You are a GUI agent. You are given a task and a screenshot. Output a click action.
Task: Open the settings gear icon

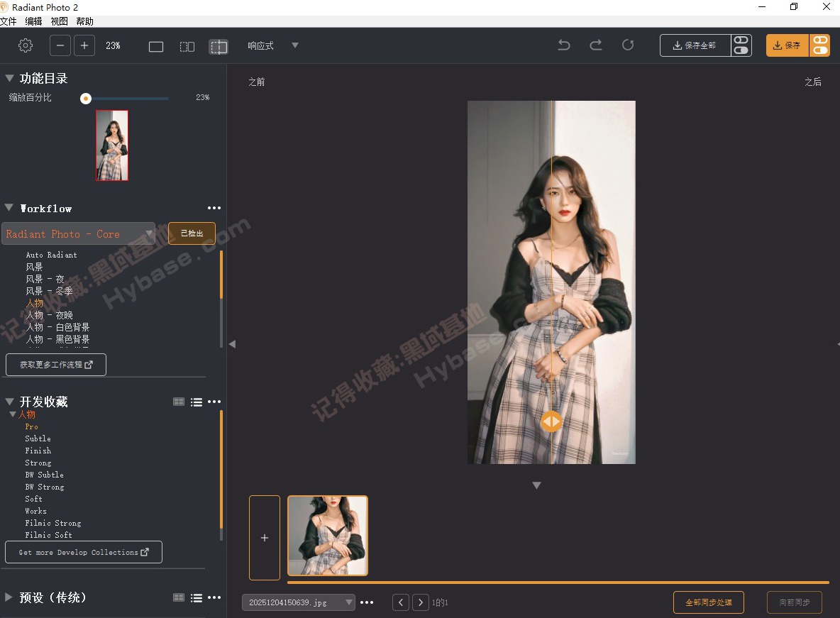click(26, 45)
